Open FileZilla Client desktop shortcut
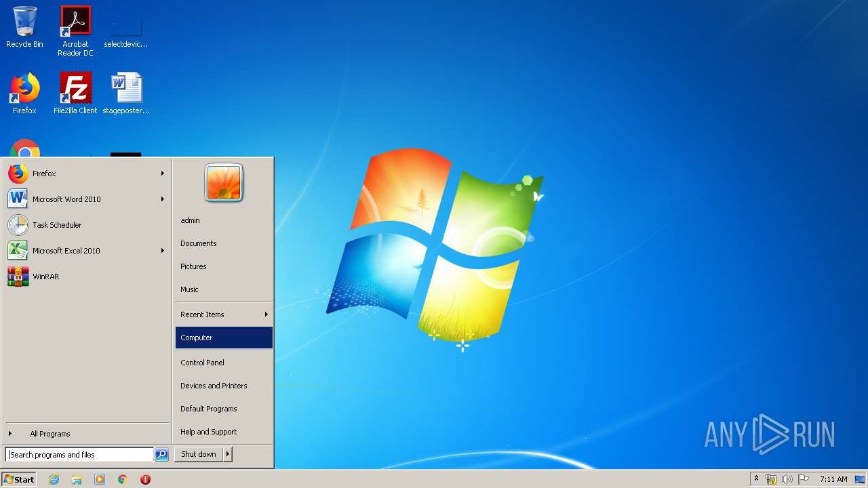The image size is (868, 488). coord(75,94)
